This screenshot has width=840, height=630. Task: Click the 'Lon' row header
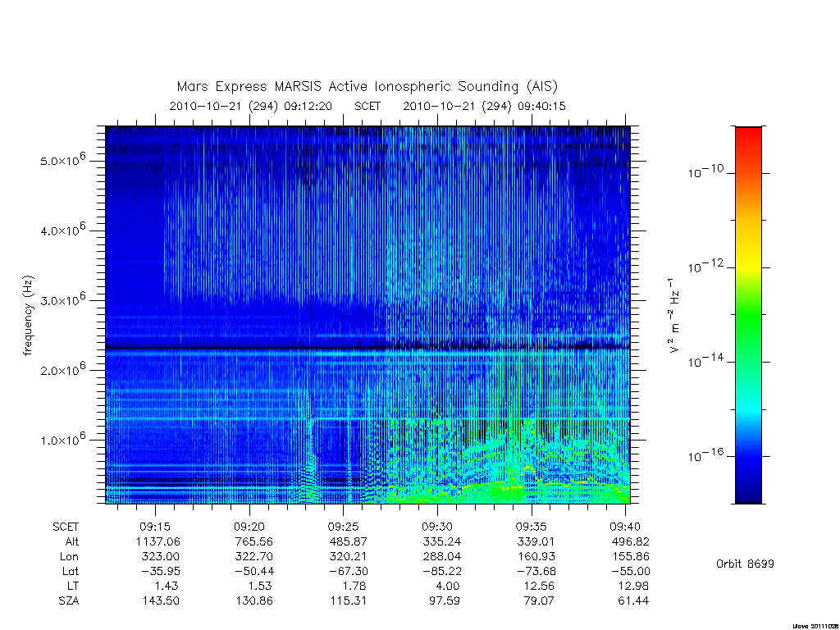point(70,557)
